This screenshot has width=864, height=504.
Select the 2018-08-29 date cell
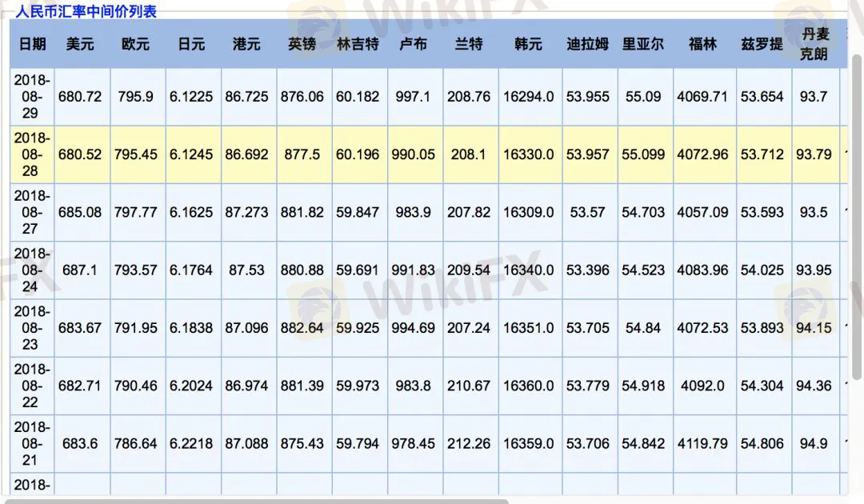[x=32, y=96]
